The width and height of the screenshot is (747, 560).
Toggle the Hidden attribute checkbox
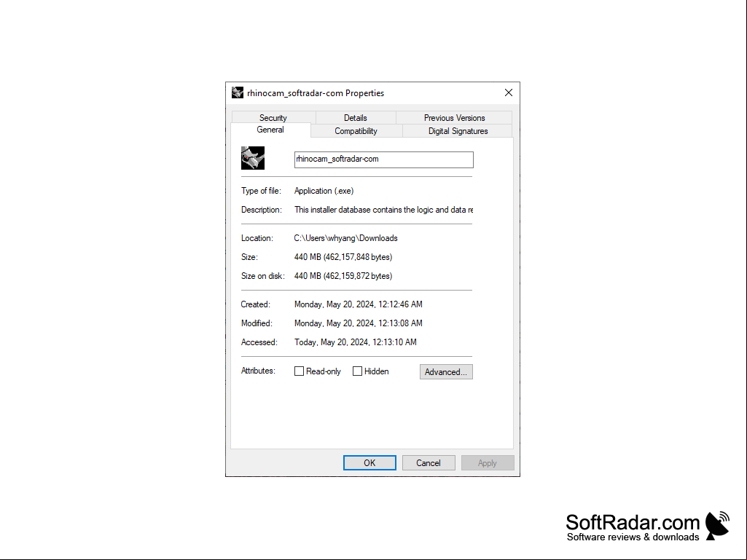coord(357,371)
